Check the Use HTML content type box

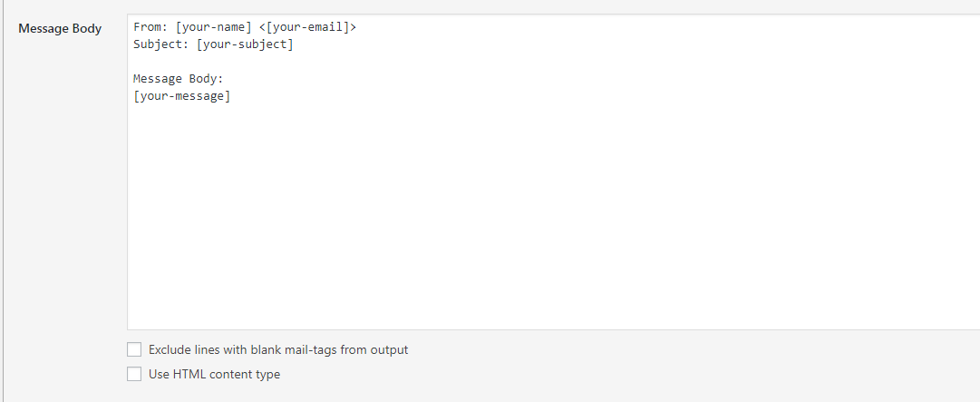(x=134, y=374)
